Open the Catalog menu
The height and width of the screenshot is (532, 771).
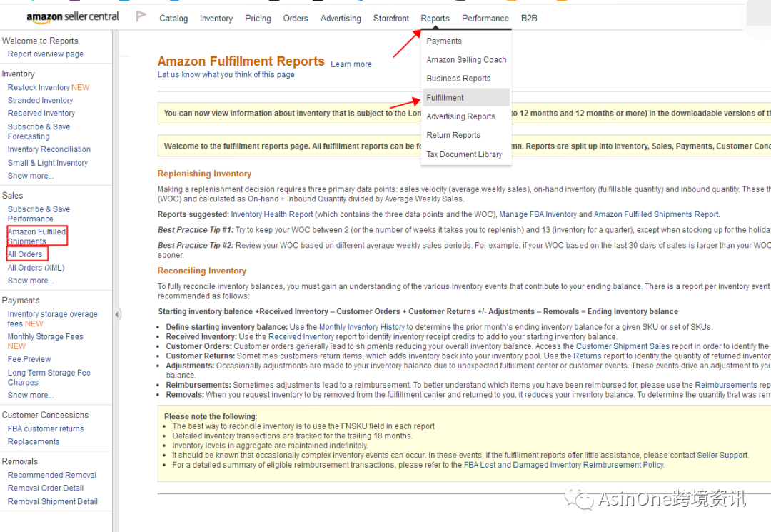click(173, 18)
